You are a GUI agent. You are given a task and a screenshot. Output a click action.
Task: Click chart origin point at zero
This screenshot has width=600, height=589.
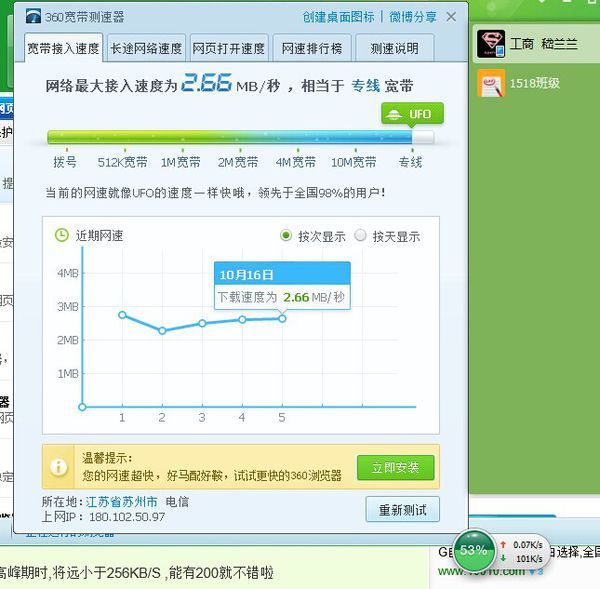pos(82,407)
